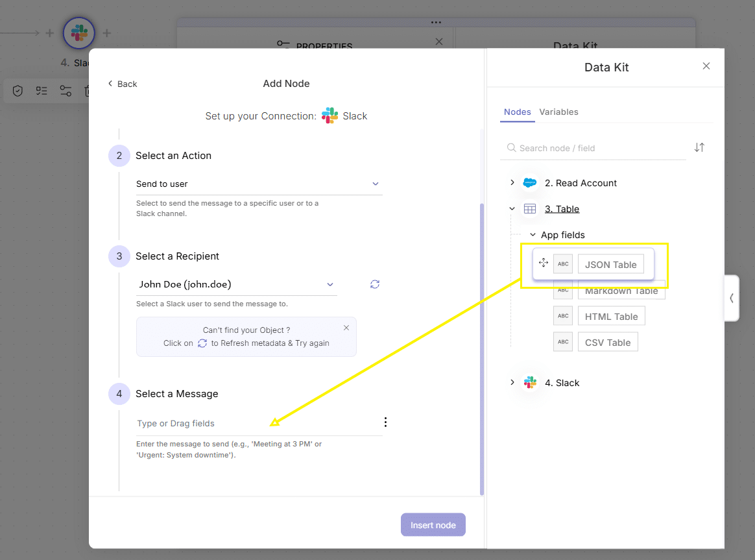The height and width of the screenshot is (560, 755).
Task: Open the shield icon in node toolbar
Action: [x=18, y=91]
